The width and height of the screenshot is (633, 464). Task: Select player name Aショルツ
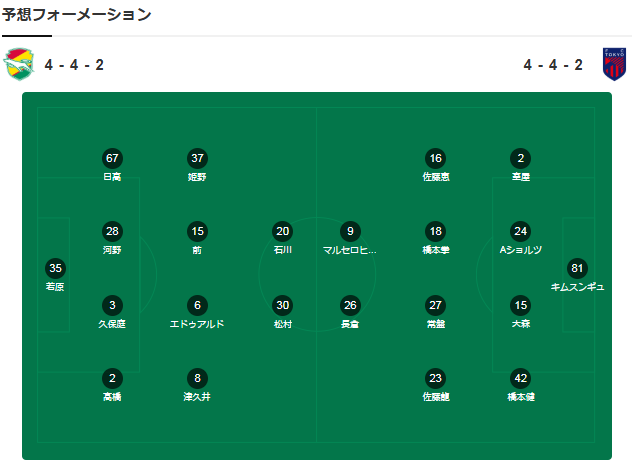click(520, 250)
